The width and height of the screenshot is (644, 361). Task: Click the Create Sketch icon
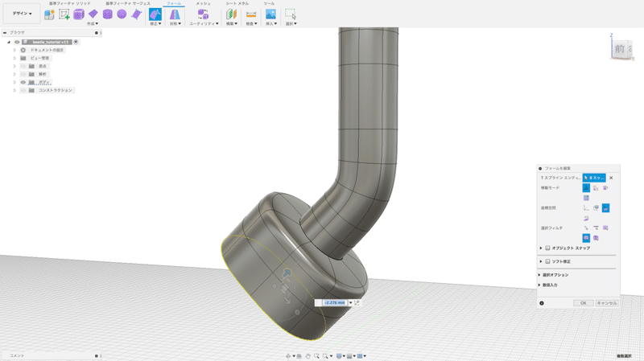[64, 14]
